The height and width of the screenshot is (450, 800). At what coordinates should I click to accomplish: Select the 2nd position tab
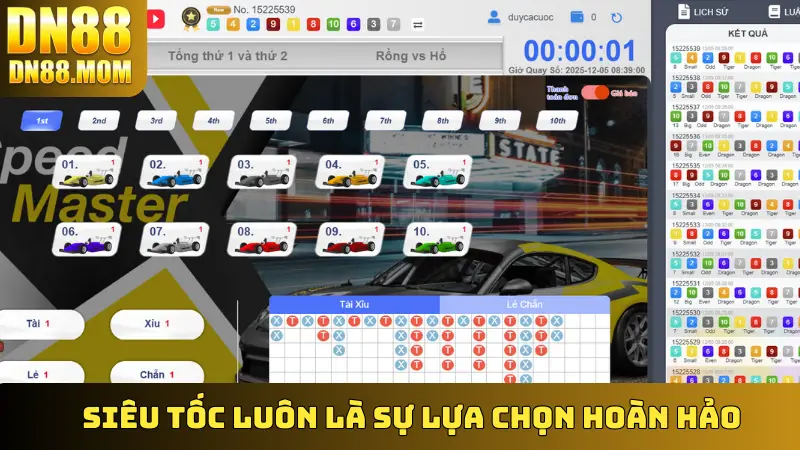click(99, 121)
